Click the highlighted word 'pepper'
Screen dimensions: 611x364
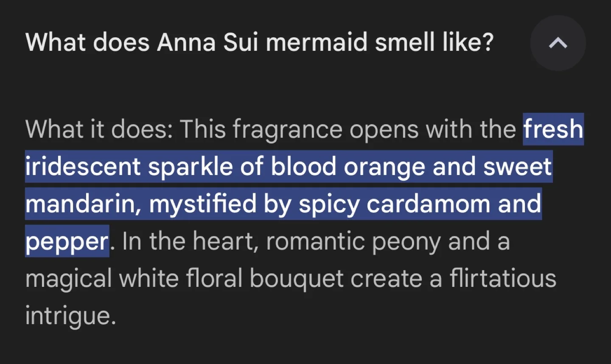(66, 241)
